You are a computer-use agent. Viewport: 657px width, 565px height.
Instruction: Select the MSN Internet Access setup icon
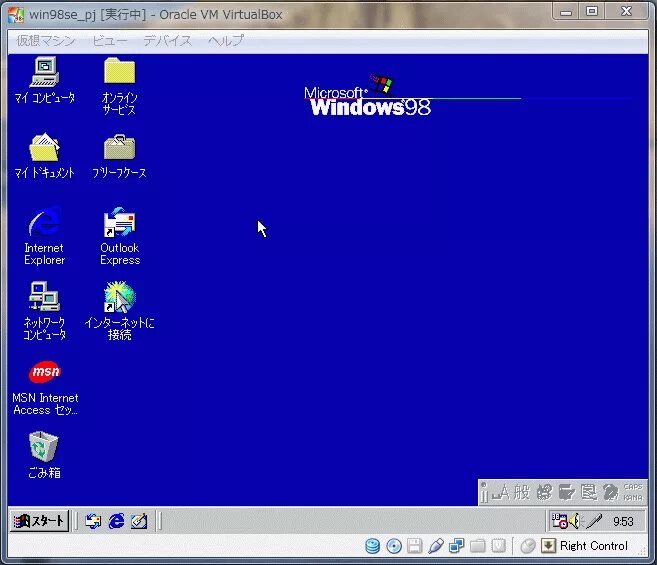pos(44,372)
